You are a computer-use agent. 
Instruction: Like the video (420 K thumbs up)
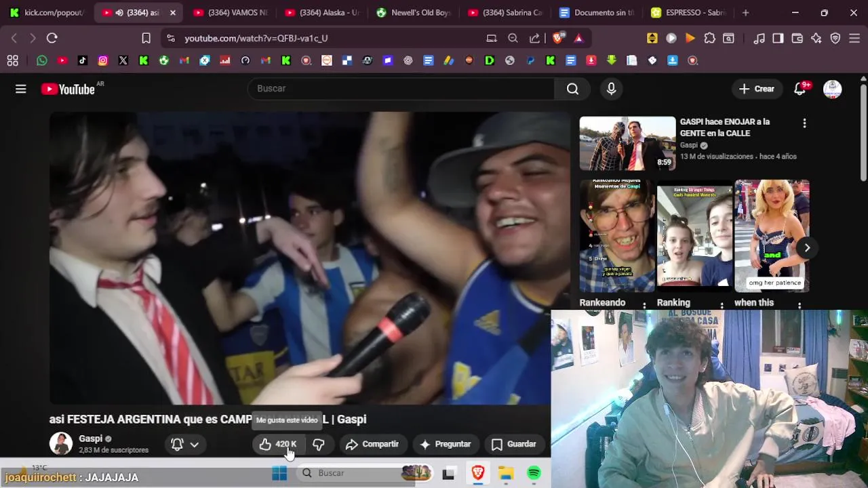pos(279,445)
